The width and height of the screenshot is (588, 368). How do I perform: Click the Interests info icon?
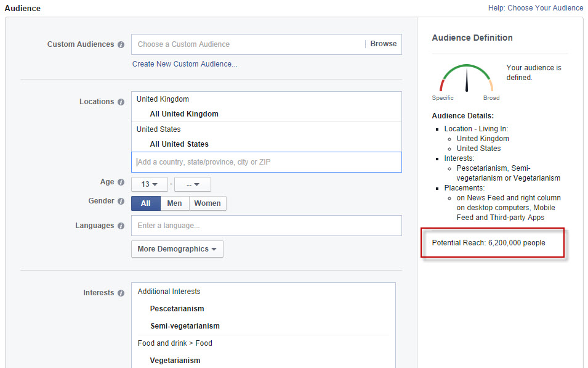[x=121, y=293]
